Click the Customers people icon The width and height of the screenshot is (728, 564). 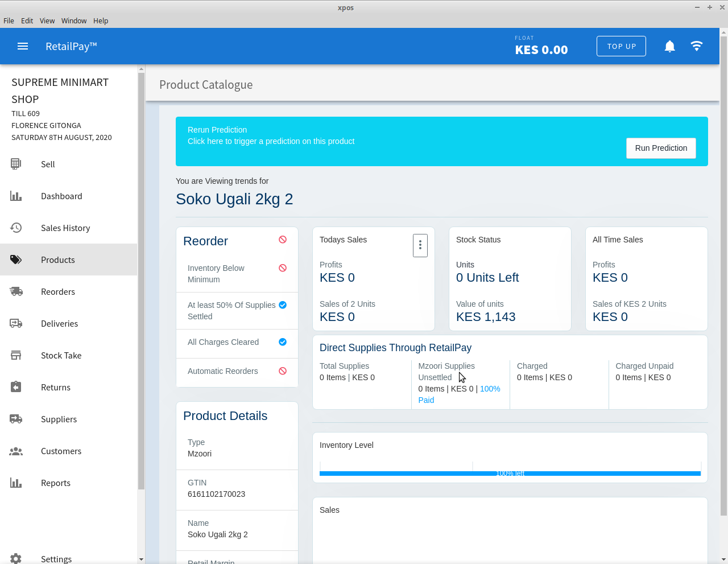16,451
